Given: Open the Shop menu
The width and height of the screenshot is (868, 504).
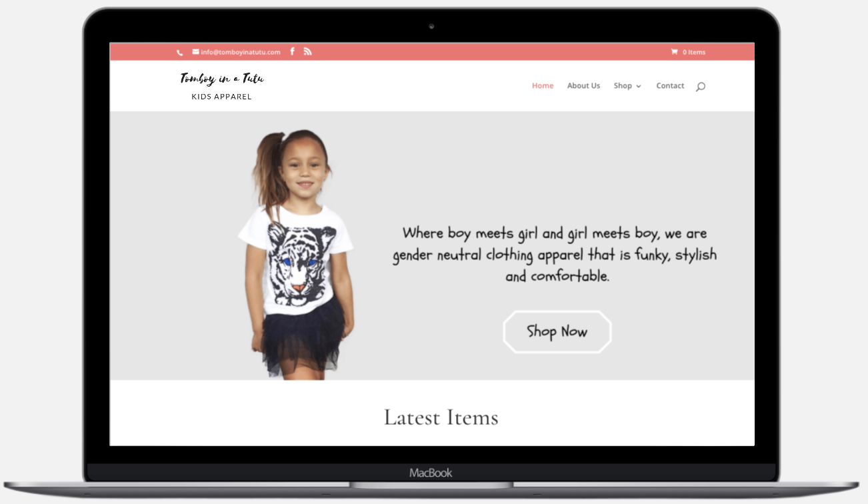Looking at the screenshot, I should click(623, 85).
